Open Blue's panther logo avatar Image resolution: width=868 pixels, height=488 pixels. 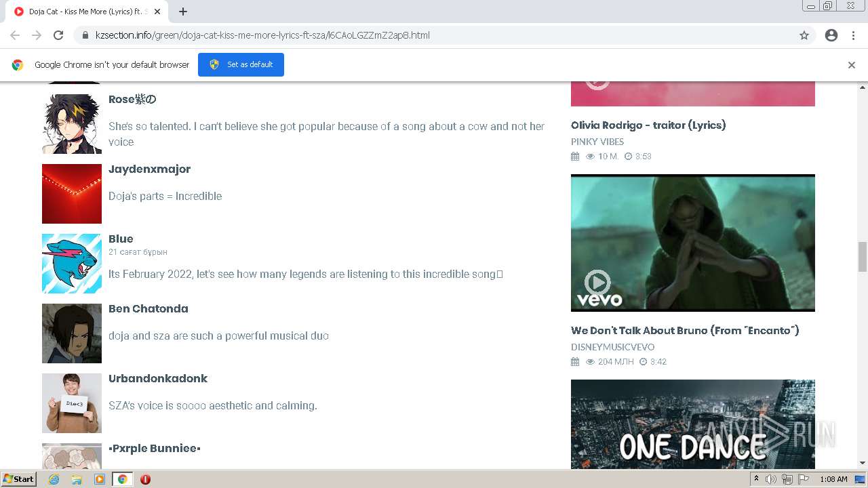(72, 264)
